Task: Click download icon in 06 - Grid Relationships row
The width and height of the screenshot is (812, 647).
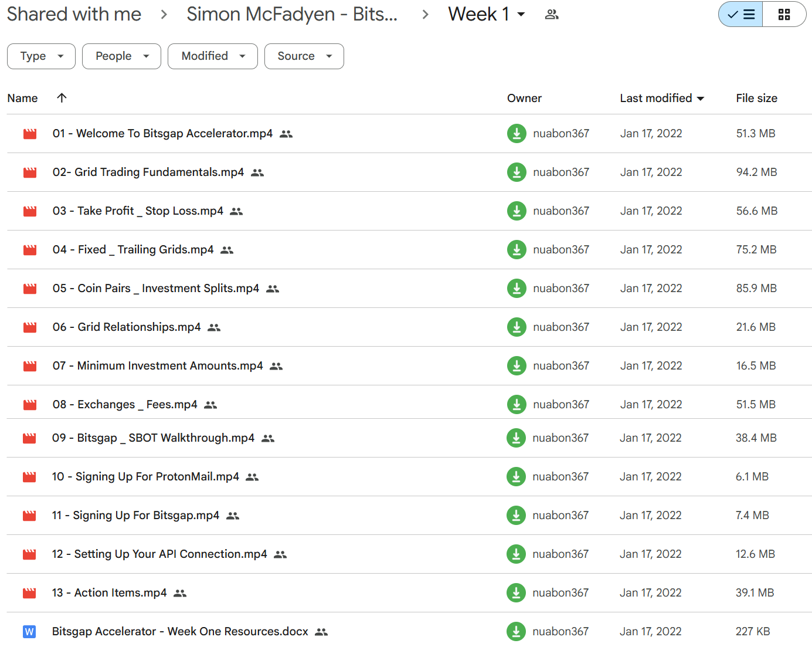Action: point(517,327)
